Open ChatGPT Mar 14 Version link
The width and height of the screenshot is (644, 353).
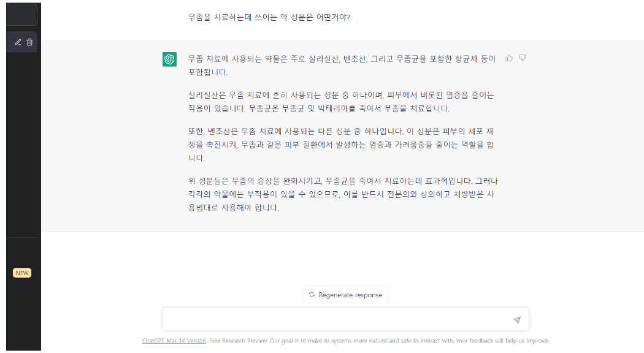click(x=174, y=341)
